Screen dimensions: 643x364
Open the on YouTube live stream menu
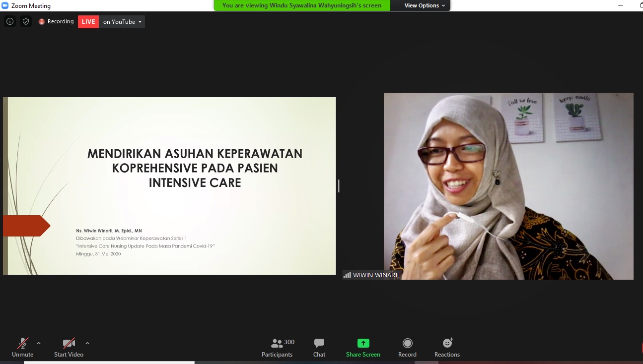tap(122, 22)
